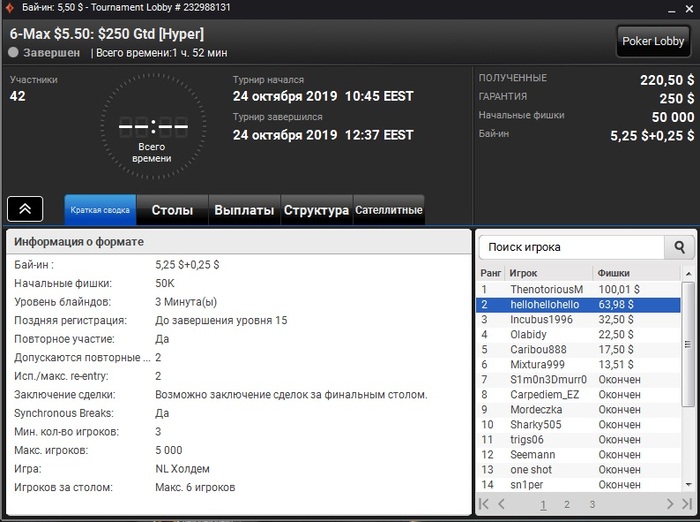This screenshot has height=522, width=700.
Task: Click the 220,50 $ received amount
Action: click(667, 80)
